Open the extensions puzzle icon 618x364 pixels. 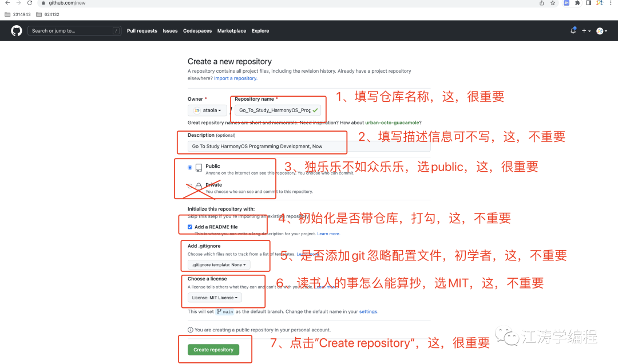[x=577, y=3]
